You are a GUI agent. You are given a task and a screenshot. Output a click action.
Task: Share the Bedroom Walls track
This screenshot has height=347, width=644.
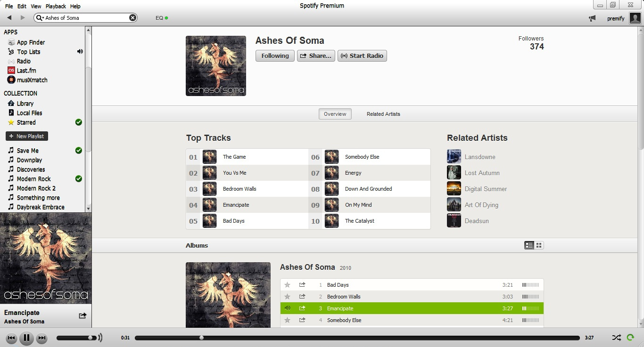[x=302, y=297]
